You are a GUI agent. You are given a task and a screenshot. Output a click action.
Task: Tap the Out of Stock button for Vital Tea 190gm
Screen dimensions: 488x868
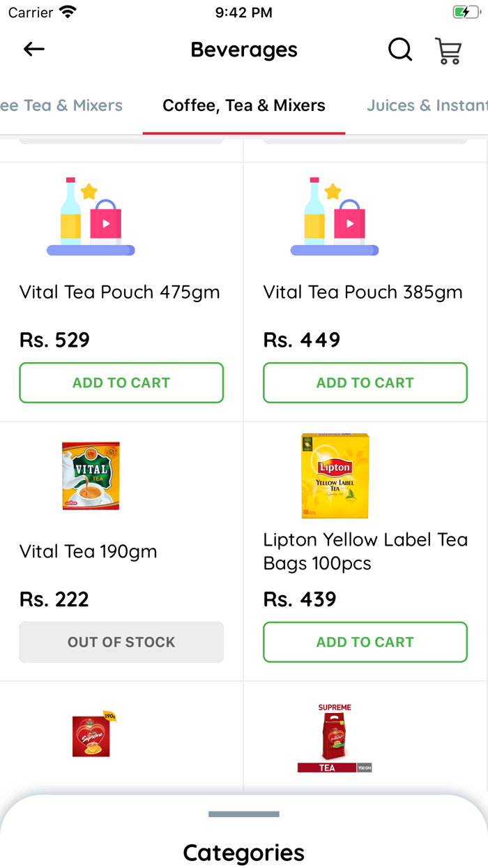coord(121,642)
